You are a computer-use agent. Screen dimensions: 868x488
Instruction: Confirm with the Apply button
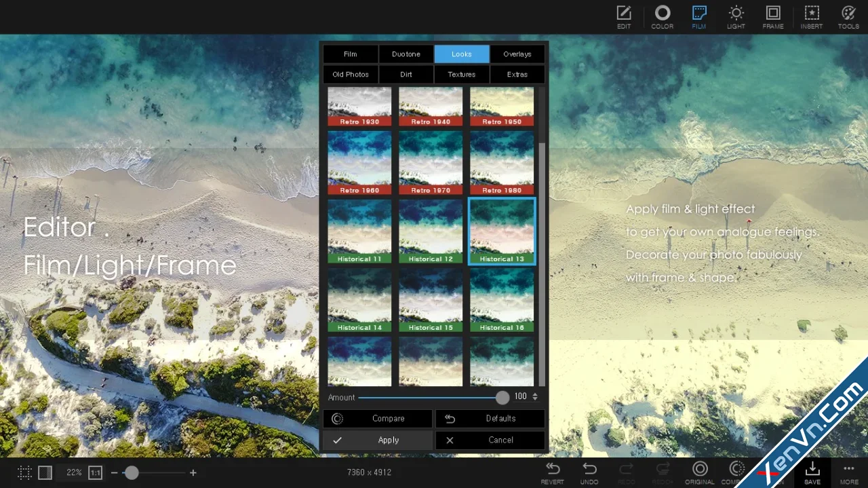(x=378, y=440)
